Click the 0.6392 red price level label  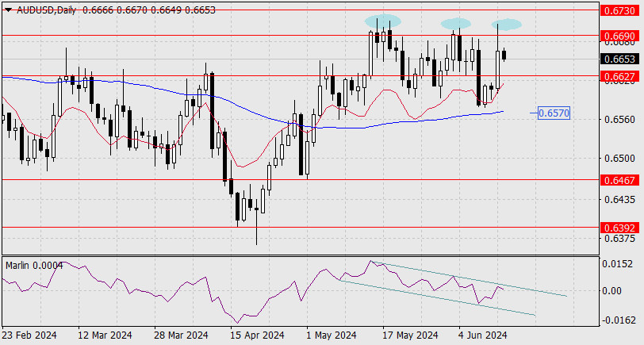pos(620,228)
